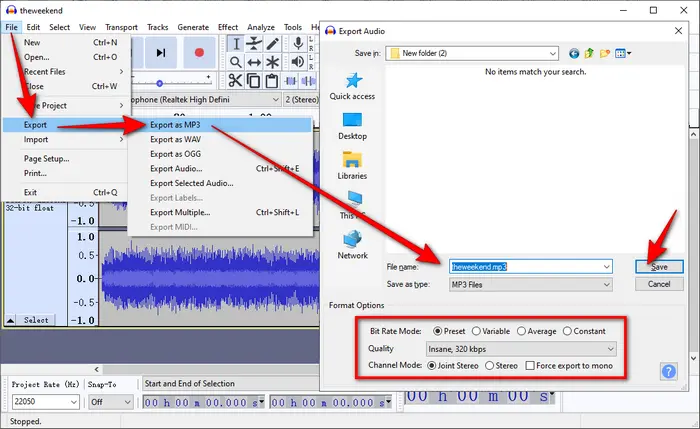The image size is (700, 429).
Task: Adjust the volume slider handle
Action: coord(159,83)
